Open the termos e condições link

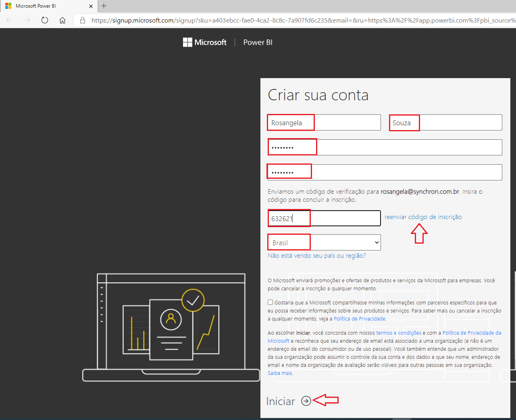399,333
